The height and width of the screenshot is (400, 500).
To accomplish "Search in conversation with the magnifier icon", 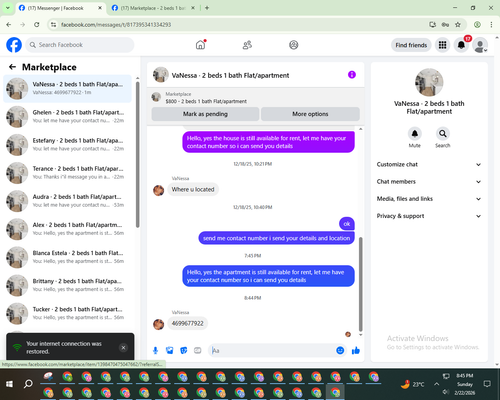I will pos(443,134).
